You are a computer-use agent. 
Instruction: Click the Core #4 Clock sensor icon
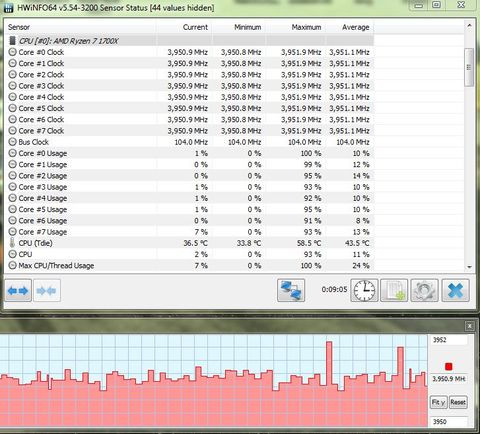tap(12, 97)
